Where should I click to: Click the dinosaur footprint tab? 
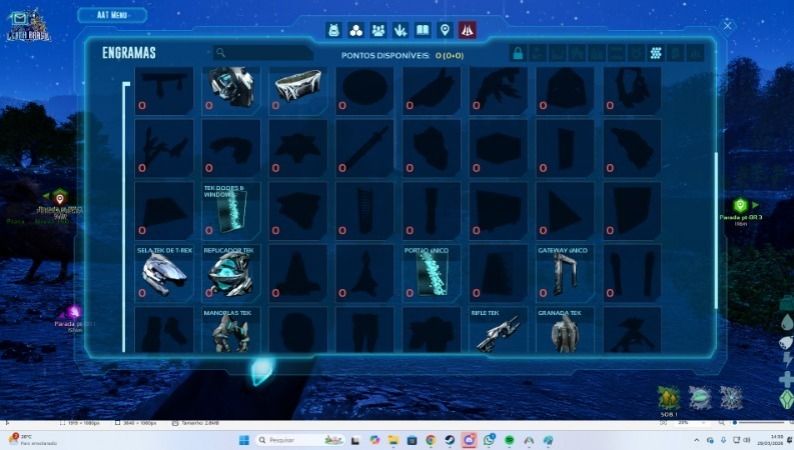(400, 30)
